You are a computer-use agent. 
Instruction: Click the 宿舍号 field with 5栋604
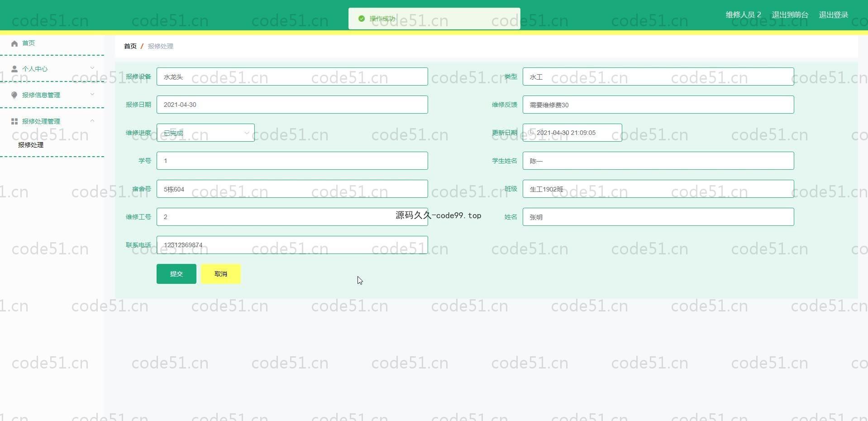click(292, 189)
